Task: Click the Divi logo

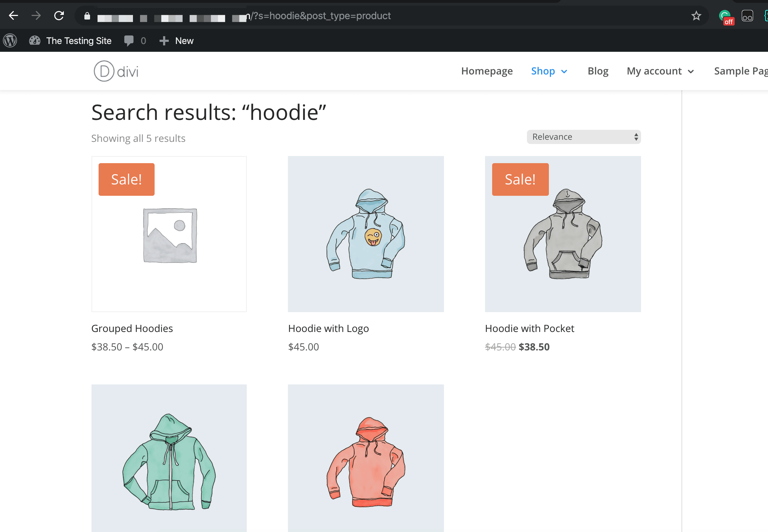Action: tap(116, 71)
